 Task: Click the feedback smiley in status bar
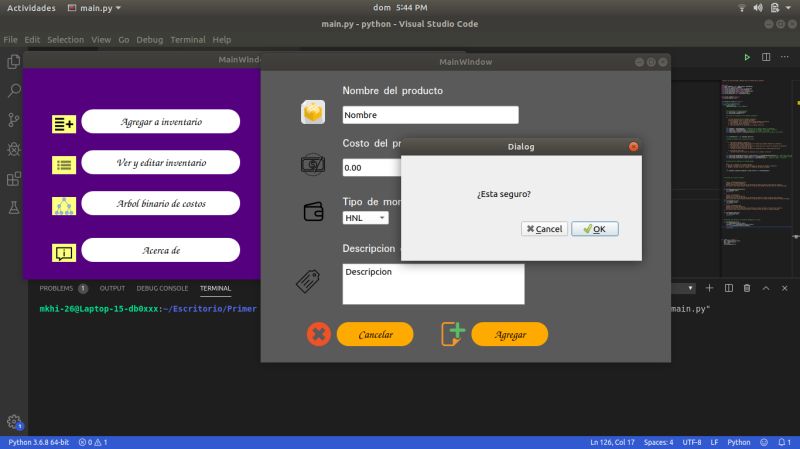tap(764, 442)
